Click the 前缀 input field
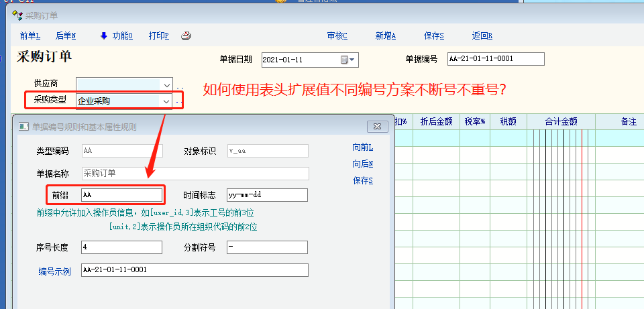 pos(121,195)
